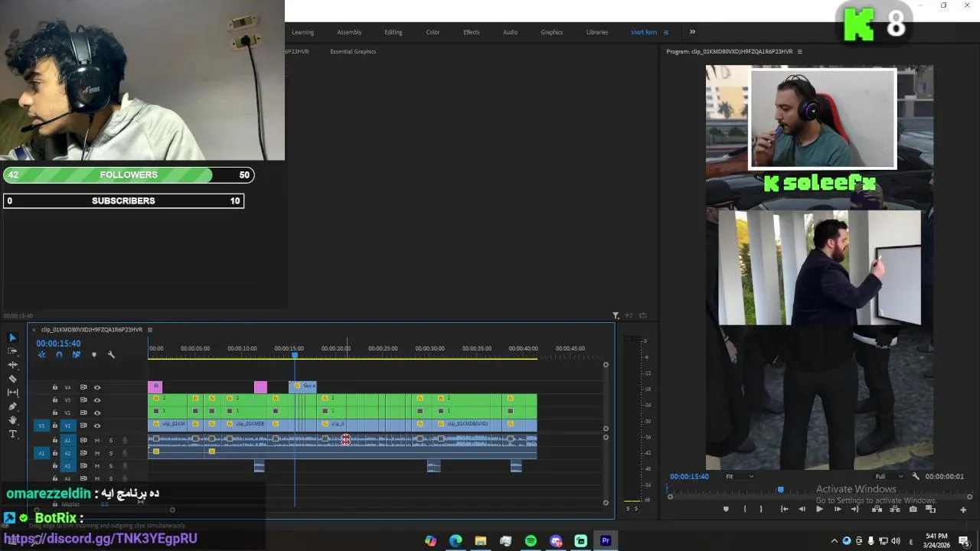980x551 pixels.
Task: Click the nest sequence insert icon in timeline
Action: tap(42, 354)
